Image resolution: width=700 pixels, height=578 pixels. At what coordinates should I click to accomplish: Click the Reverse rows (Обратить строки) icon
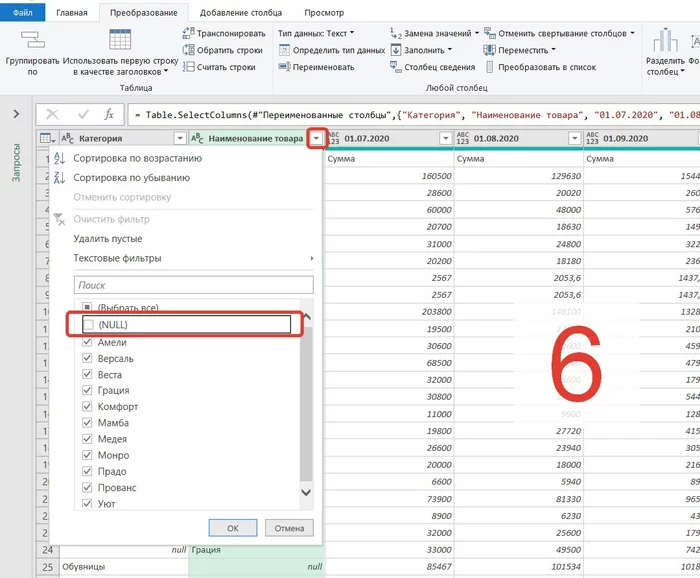click(x=188, y=50)
